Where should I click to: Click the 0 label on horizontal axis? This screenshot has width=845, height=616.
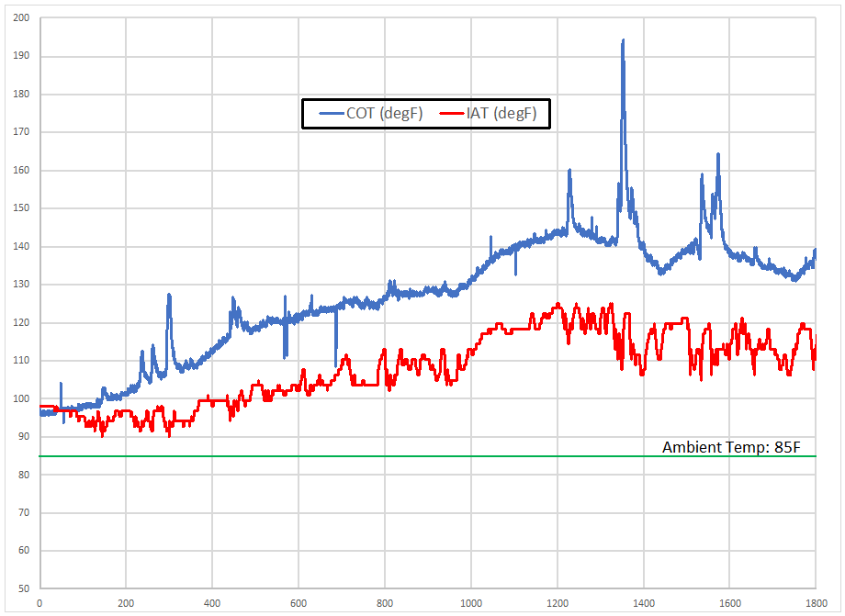pos(39,603)
